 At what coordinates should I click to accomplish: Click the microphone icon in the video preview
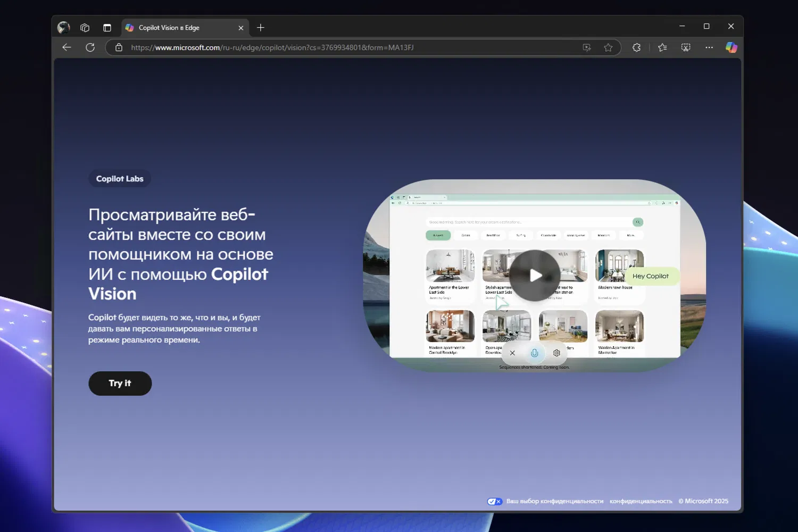[535, 353]
